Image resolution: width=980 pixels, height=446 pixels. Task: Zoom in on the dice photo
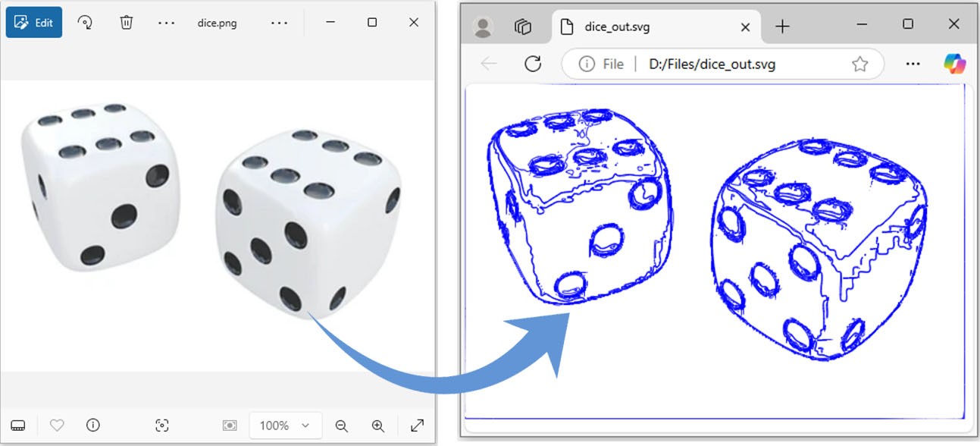377,426
